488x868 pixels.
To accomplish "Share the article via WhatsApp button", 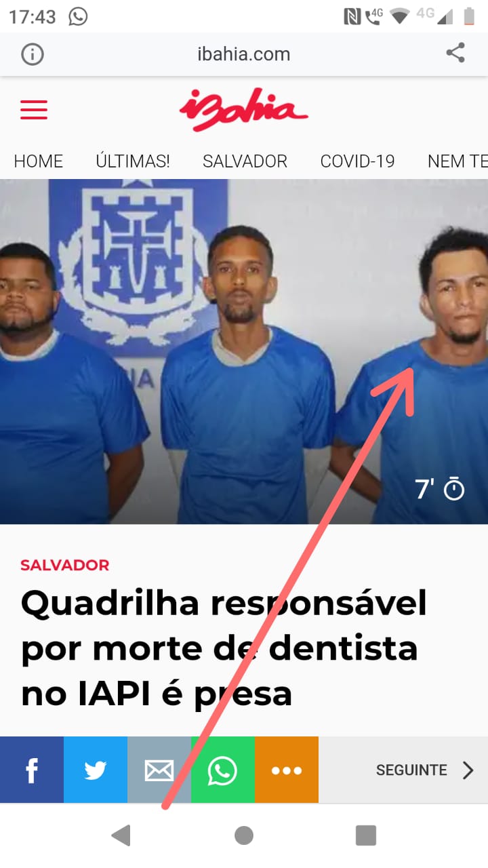I will (x=223, y=770).
